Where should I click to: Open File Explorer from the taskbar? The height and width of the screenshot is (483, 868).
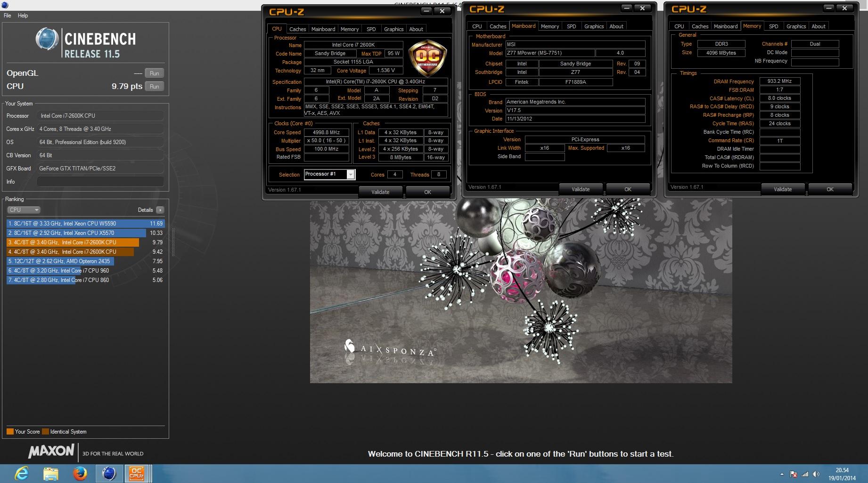[51, 473]
